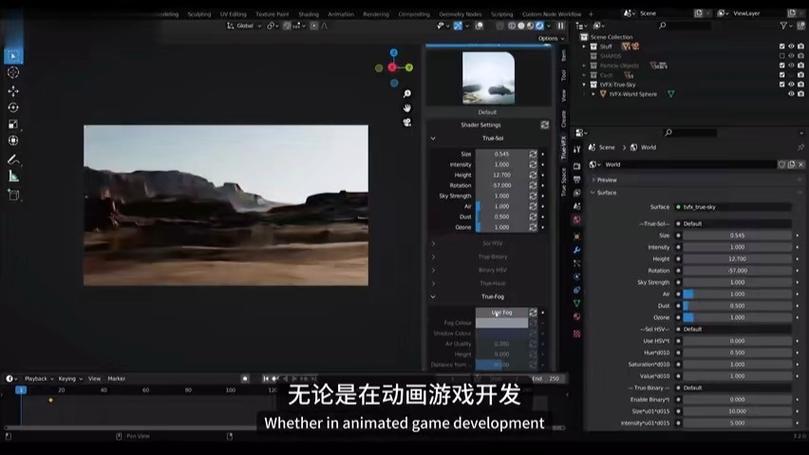Viewport: 809px width, 455px height.
Task: Open the Playback menu in timeline
Action: point(38,379)
